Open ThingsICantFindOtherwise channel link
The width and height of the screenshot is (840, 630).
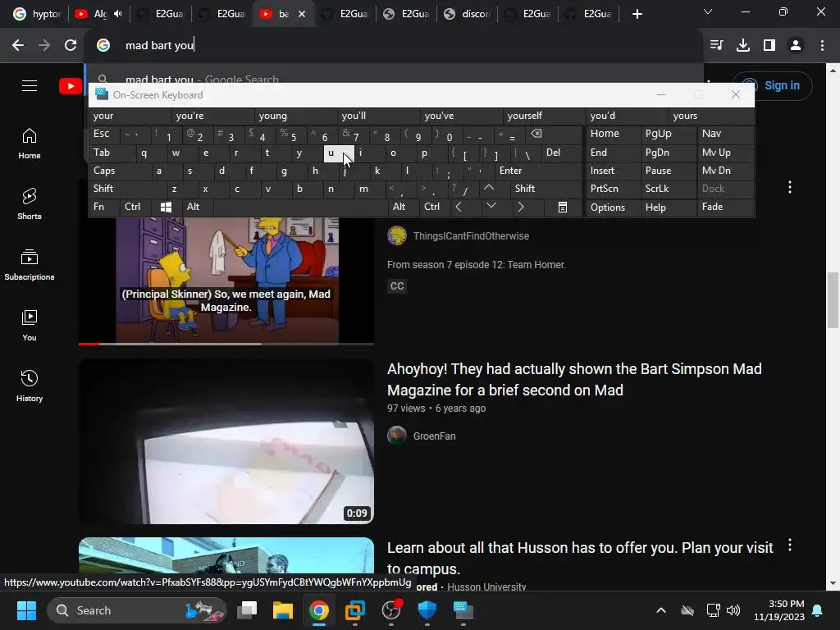coord(471,235)
